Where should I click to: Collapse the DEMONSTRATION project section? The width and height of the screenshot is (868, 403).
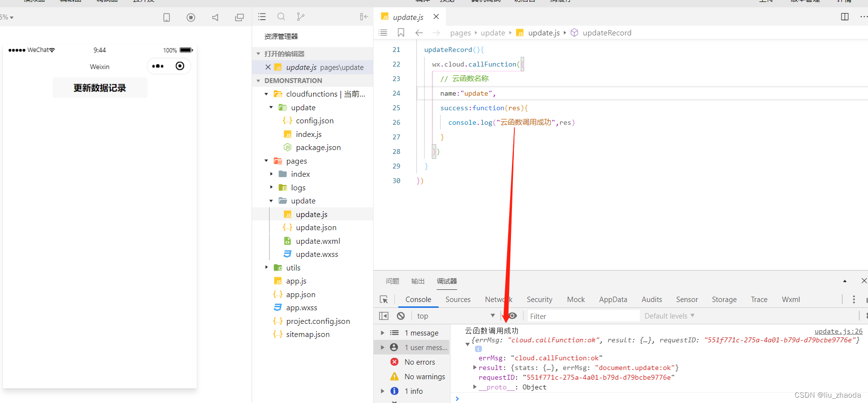(x=258, y=81)
